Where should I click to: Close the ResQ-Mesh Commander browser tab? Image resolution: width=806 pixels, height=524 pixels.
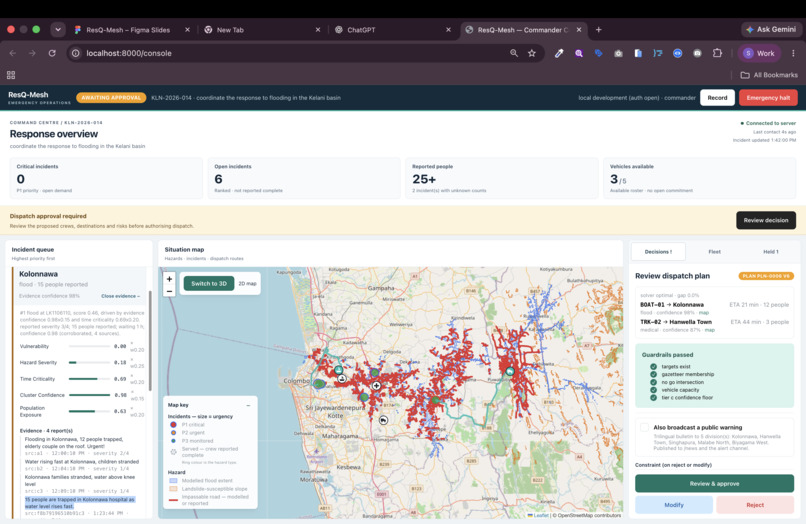579,30
